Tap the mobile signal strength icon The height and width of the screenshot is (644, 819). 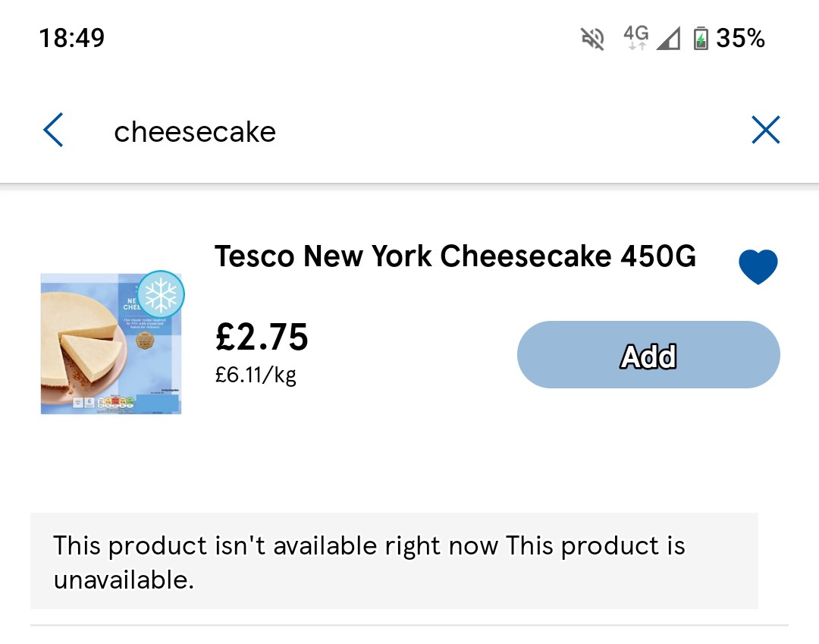point(668,38)
